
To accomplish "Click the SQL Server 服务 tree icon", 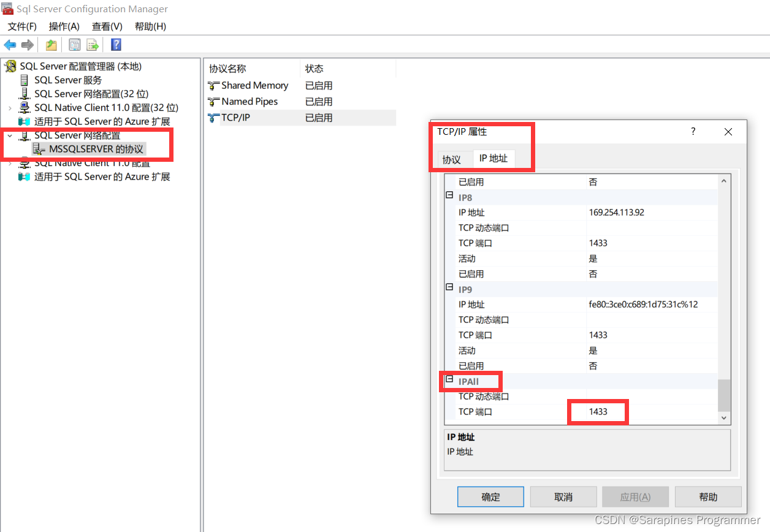I will click(x=24, y=80).
